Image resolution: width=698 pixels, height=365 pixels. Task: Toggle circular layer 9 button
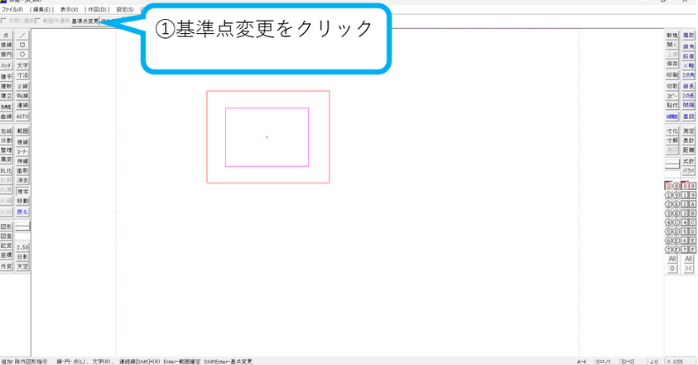point(676,195)
